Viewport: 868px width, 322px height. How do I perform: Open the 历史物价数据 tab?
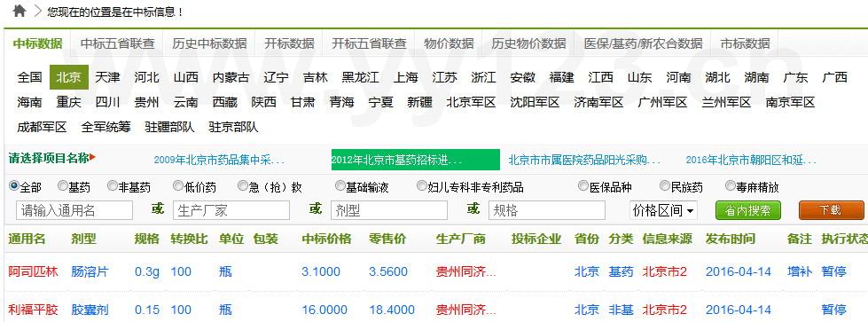click(528, 43)
